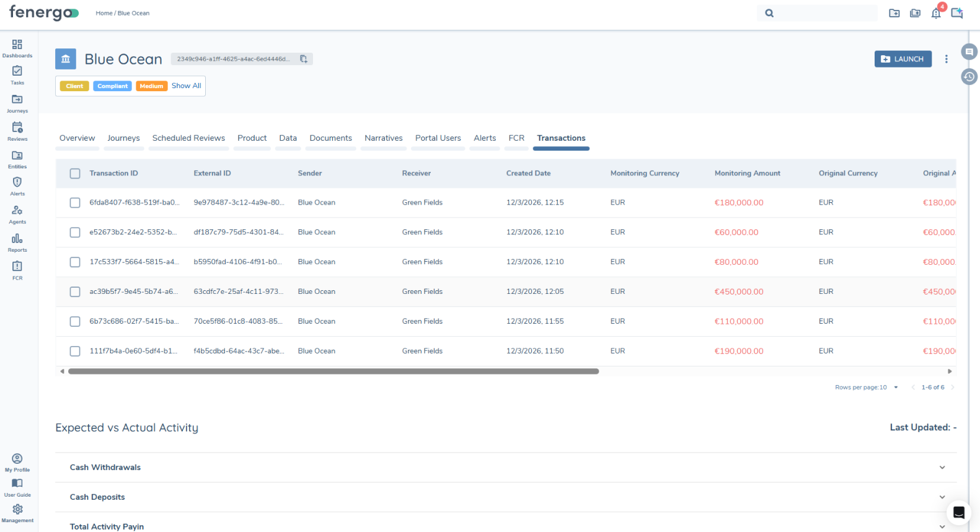
Task: Click the horizontal table scrollbar
Action: 333,371
